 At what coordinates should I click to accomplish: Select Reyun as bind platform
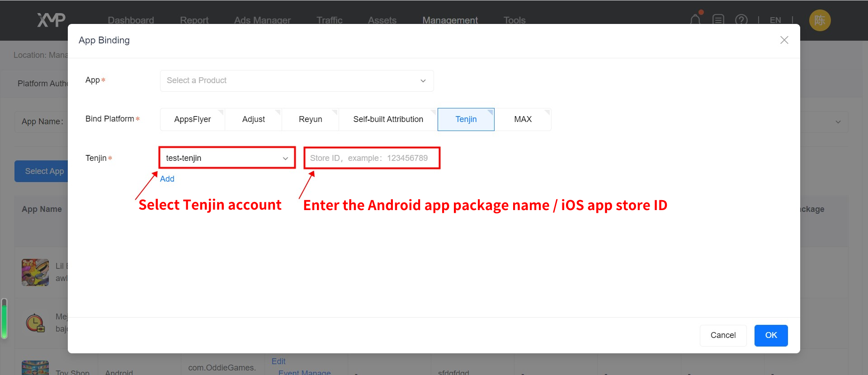click(x=311, y=119)
